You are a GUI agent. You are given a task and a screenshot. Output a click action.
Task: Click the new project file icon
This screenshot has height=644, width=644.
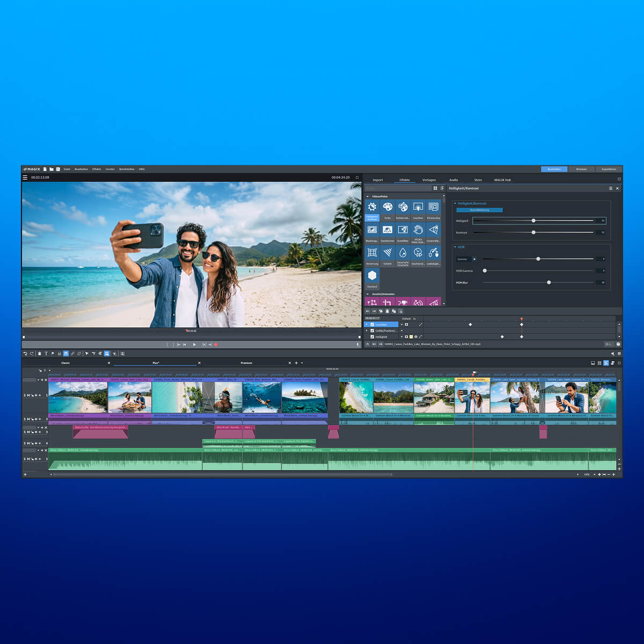(x=45, y=169)
